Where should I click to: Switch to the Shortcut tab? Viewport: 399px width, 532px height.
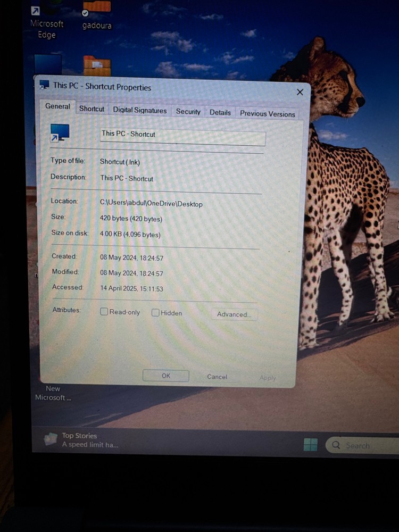[92, 109]
